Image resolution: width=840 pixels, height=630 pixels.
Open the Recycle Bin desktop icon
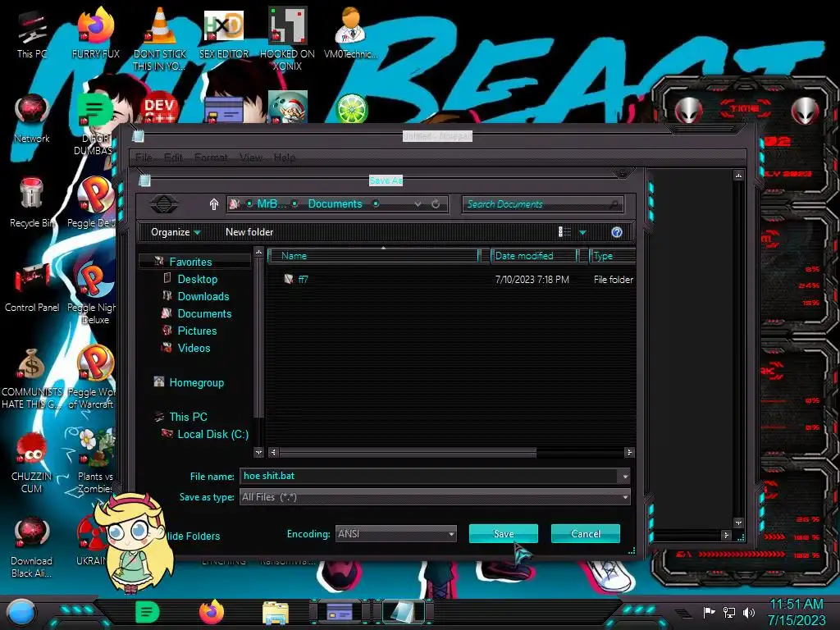click(32, 203)
